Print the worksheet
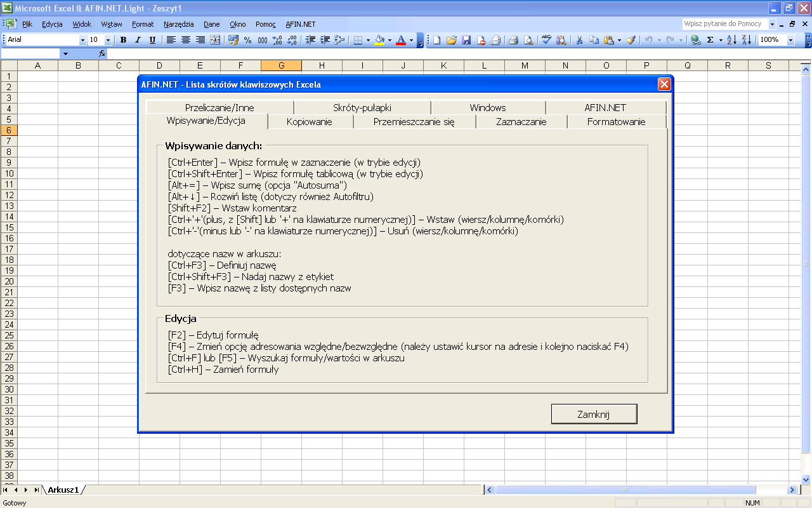The width and height of the screenshot is (812, 508). pos(514,40)
